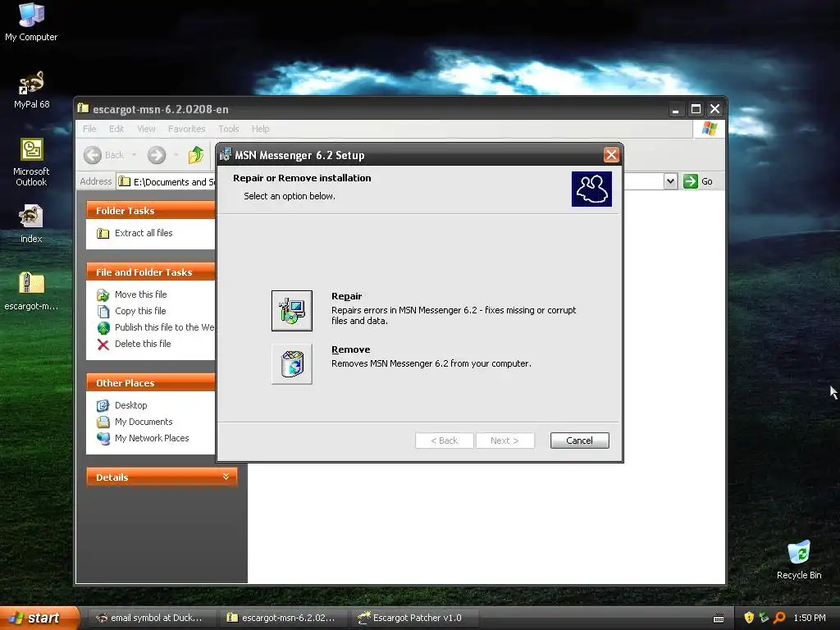Open My Documents under Other Places

click(144, 422)
